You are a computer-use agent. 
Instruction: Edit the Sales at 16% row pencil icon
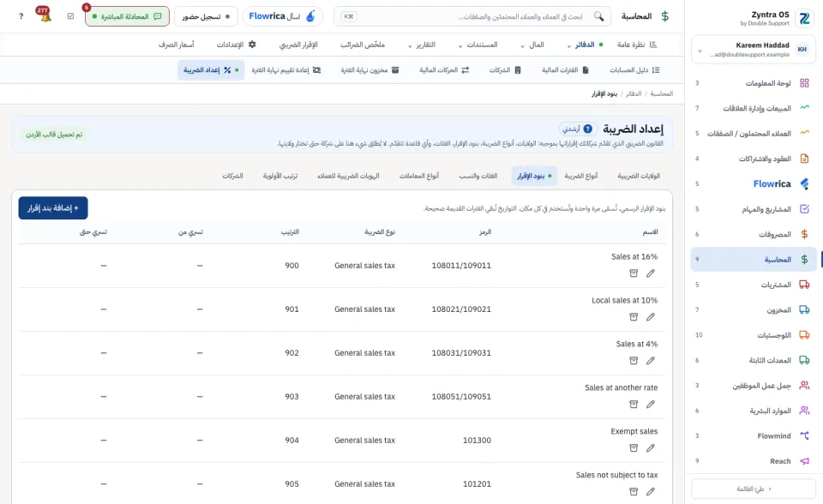(651, 273)
